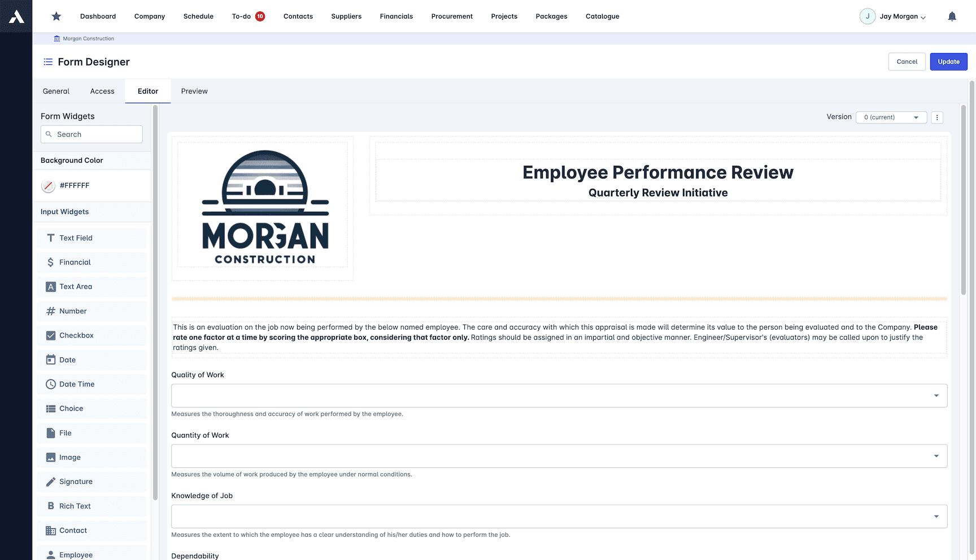
Task: Choose the Financial dollar icon widget
Action: 51,262
